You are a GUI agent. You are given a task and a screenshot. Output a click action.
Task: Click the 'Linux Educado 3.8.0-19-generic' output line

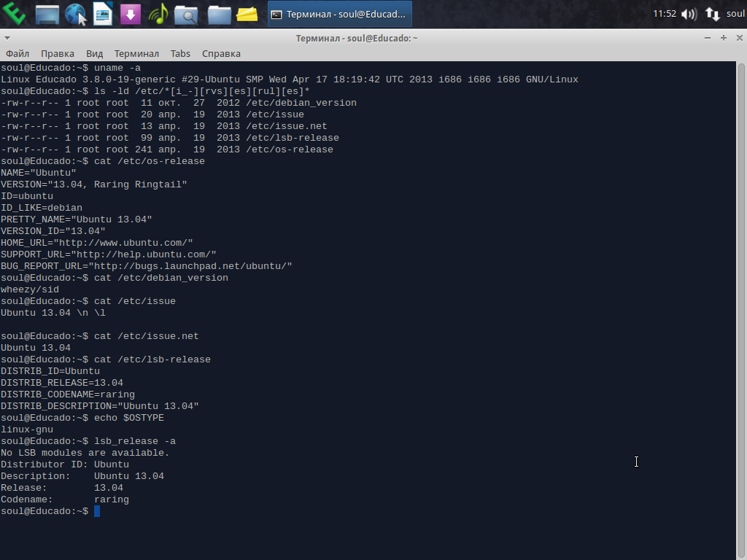click(x=289, y=79)
